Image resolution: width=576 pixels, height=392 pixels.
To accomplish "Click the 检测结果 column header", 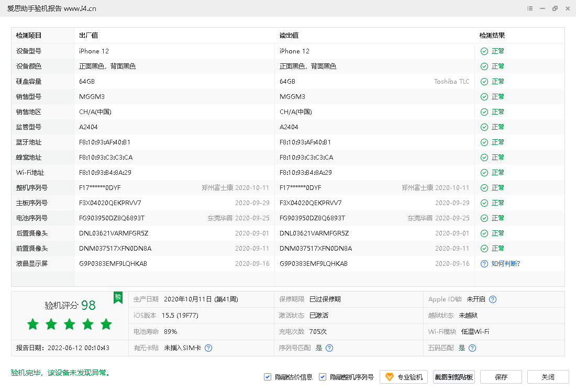I will tap(492, 36).
